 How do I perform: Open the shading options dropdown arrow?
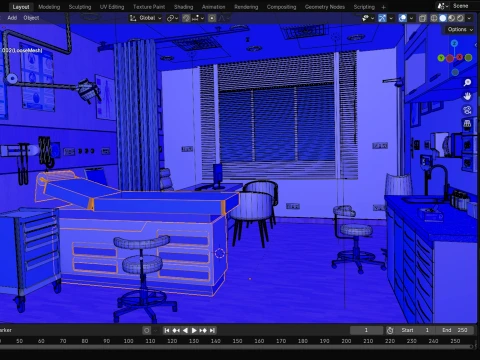(469, 18)
